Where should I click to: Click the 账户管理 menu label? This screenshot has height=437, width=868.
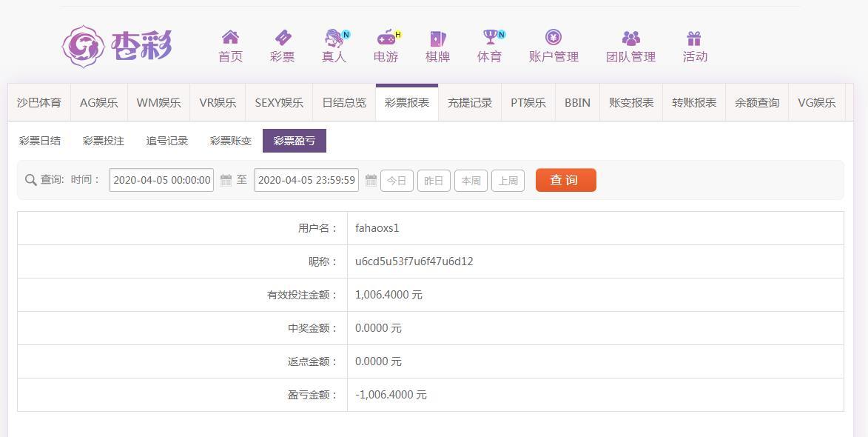[x=554, y=56]
